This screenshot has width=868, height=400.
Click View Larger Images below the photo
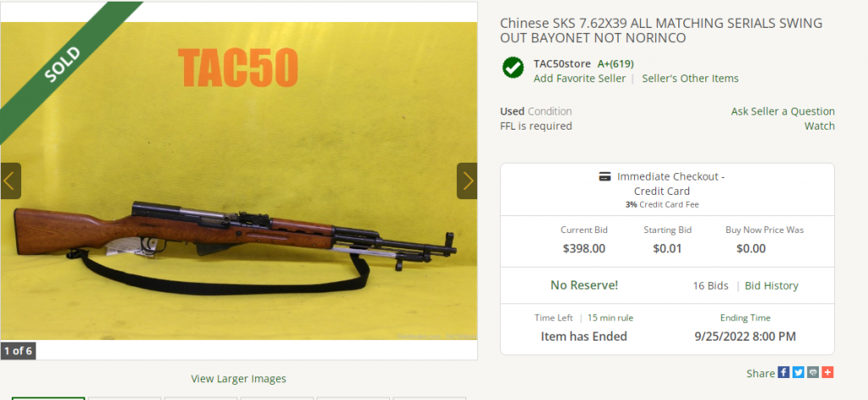(x=238, y=379)
